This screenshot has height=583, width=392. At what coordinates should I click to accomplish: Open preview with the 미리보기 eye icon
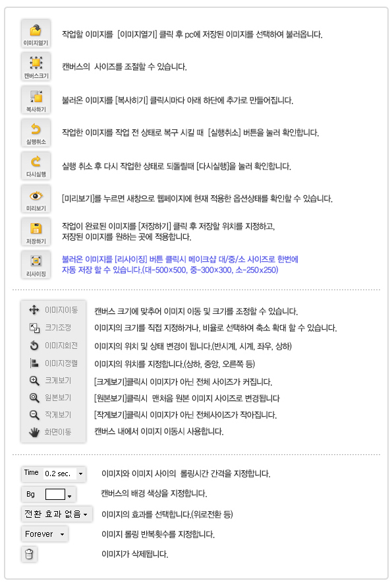click(x=36, y=199)
